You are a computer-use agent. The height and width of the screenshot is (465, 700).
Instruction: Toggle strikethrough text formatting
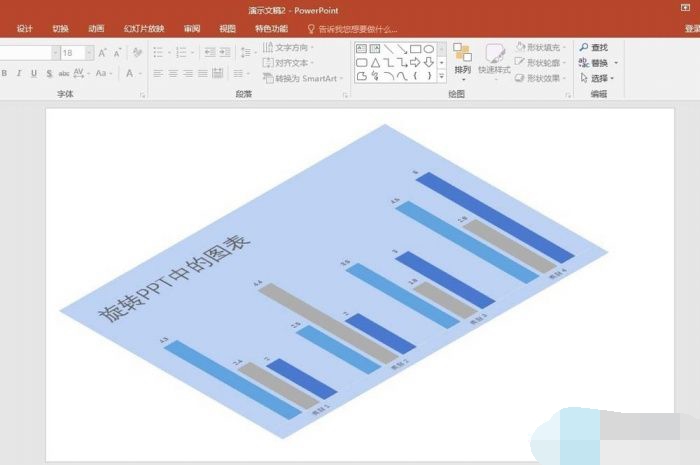coord(65,73)
